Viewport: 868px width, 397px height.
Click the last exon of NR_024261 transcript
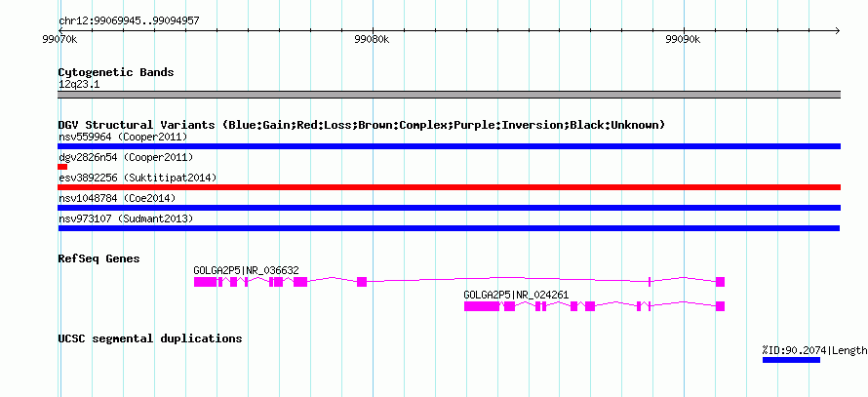(x=720, y=306)
